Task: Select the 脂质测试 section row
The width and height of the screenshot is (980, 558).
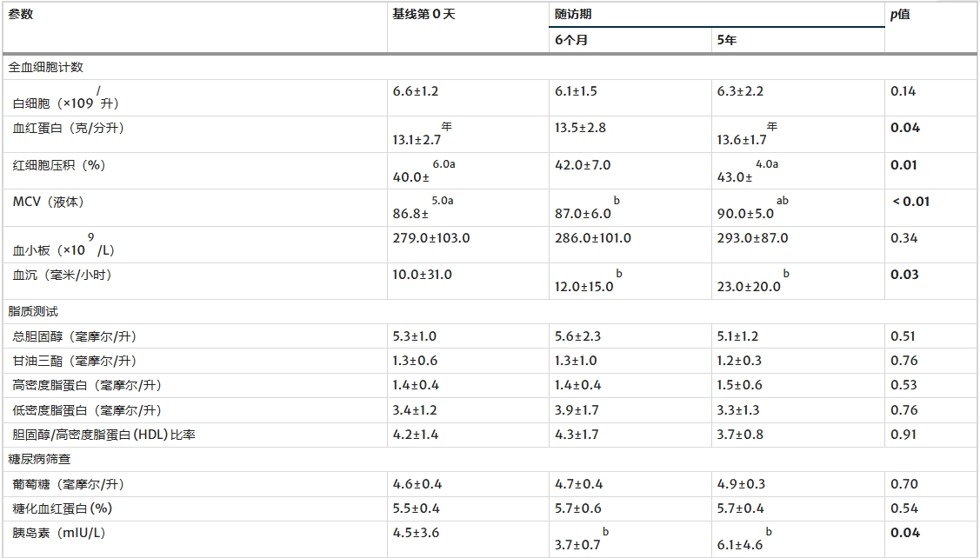Action: [x=34, y=311]
